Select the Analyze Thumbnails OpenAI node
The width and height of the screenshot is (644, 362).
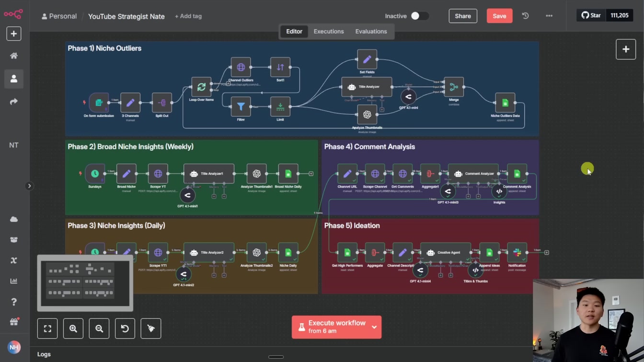367,115
